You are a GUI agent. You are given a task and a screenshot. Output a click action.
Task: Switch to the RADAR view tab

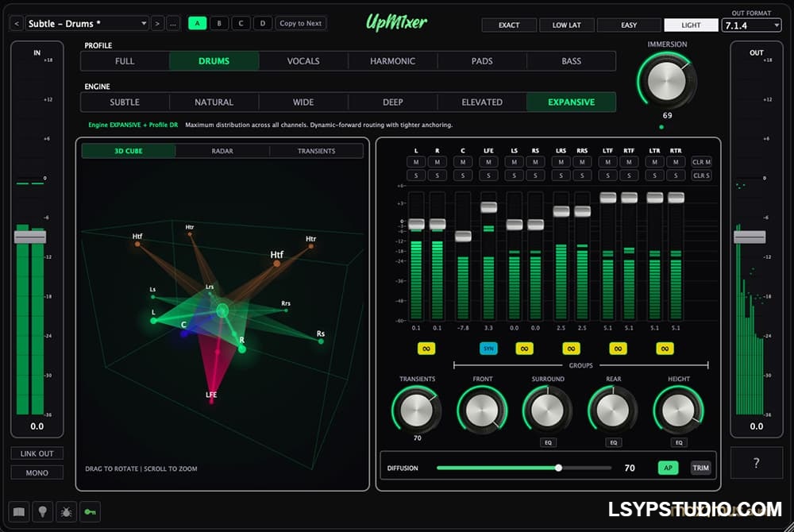pyautogui.click(x=222, y=151)
